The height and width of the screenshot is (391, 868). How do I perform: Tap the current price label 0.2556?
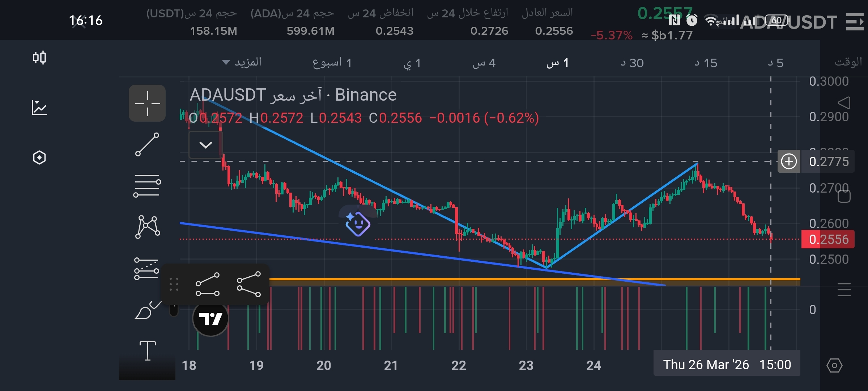point(828,239)
